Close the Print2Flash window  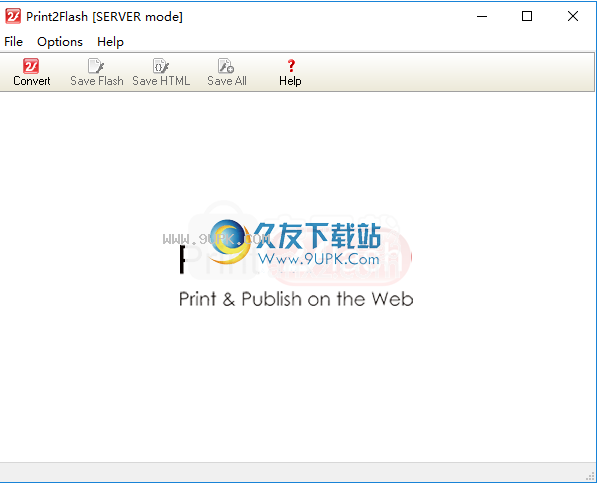pyautogui.click(x=573, y=16)
